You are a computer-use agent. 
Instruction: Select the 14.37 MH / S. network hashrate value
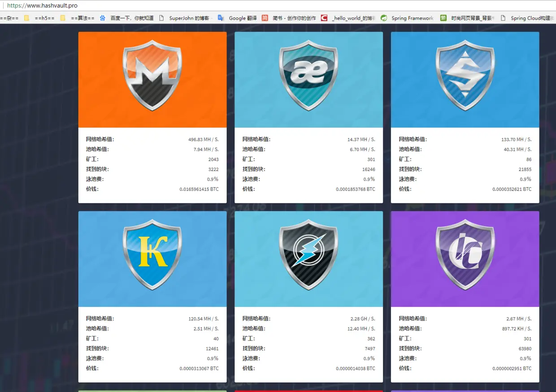361,140
